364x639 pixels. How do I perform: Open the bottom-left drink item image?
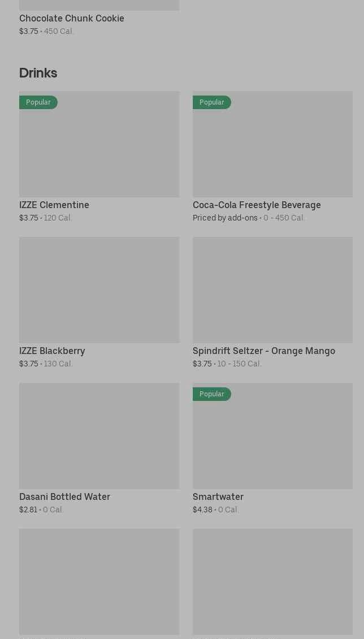tap(99, 581)
